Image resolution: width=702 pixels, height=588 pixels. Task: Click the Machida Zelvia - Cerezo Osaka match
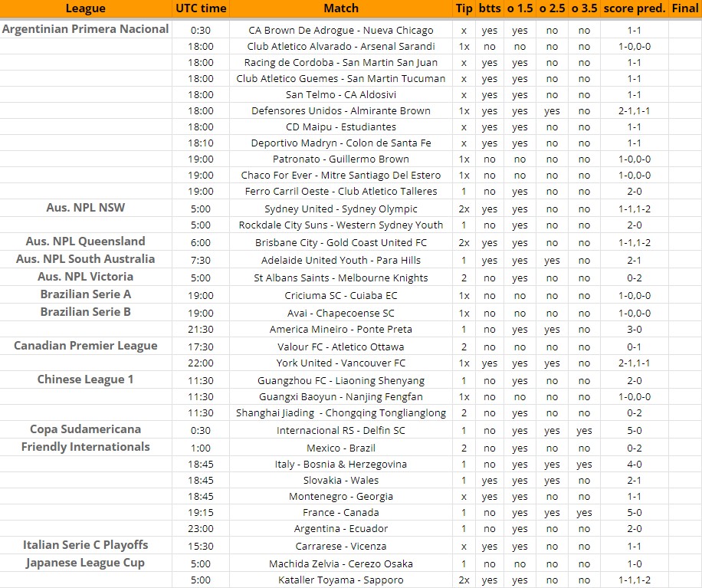[341, 564]
